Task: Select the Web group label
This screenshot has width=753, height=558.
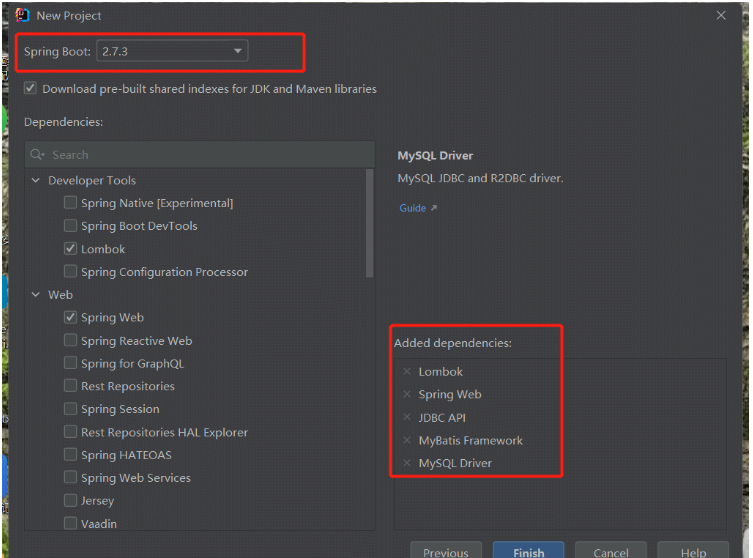Action: pos(60,294)
